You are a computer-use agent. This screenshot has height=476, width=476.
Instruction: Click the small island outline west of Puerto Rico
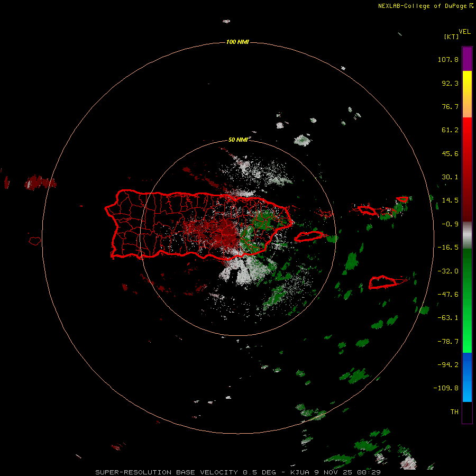[x=35, y=241]
